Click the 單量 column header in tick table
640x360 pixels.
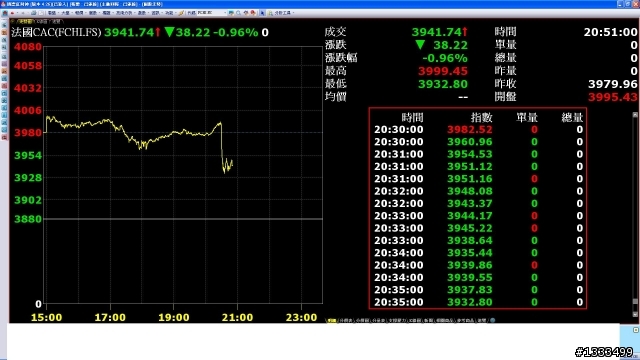click(527, 118)
